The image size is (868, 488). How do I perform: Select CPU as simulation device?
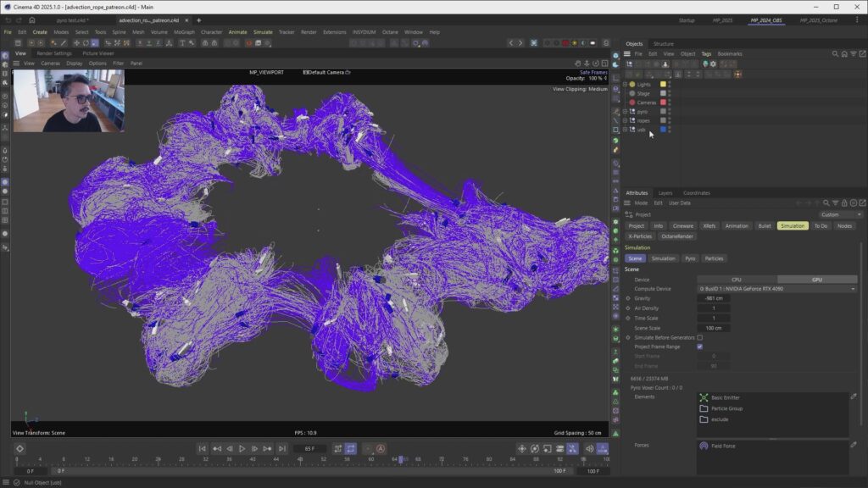click(x=737, y=280)
